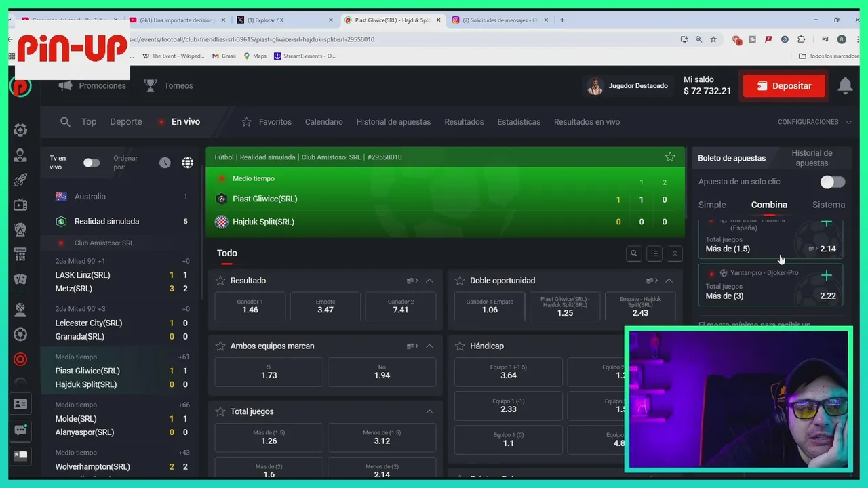Bet on Empate at 3.47

tap(325, 306)
